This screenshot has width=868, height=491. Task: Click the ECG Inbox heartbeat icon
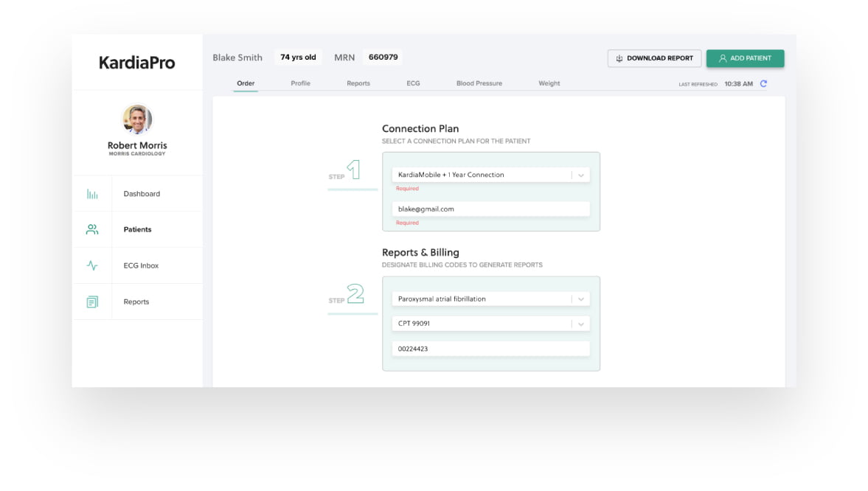click(x=92, y=265)
